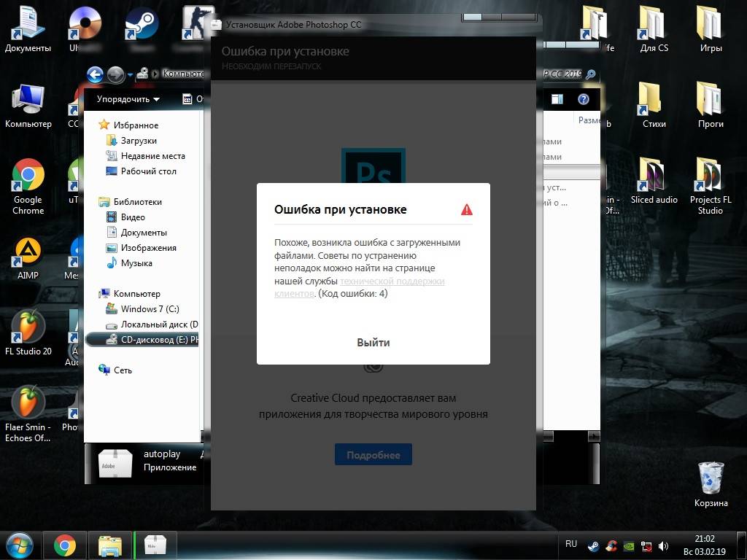The height and width of the screenshot is (560, 747).
Task: Open the Для CS desktop folder
Action: [654, 29]
